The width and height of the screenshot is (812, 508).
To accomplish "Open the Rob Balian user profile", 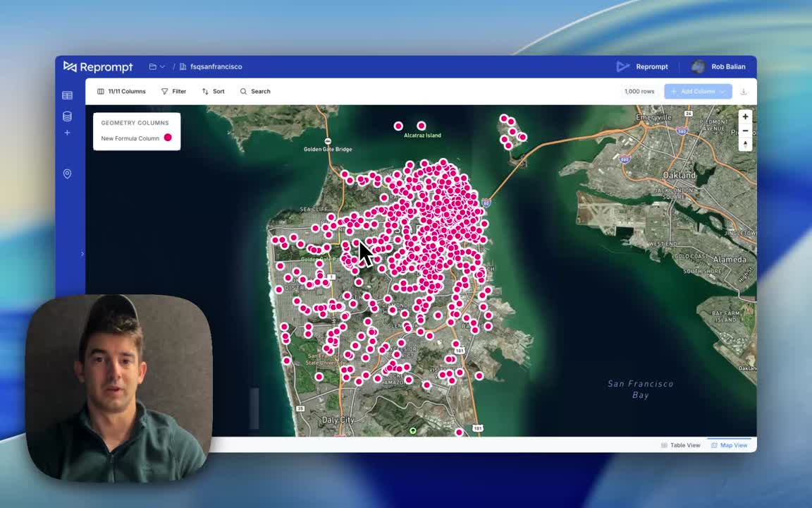I will click(x=719, y=66).
